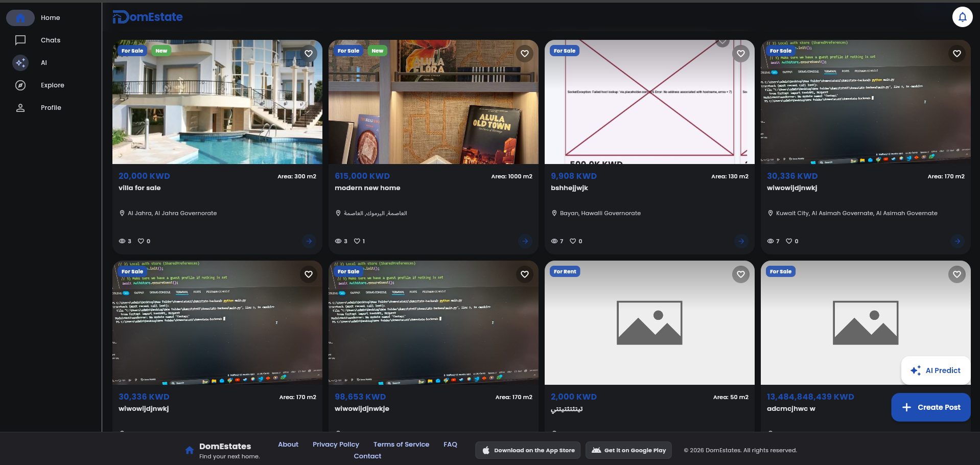Open the Chats sidebar icon
This screenshot has width=980, height=465.
[20, 40]
